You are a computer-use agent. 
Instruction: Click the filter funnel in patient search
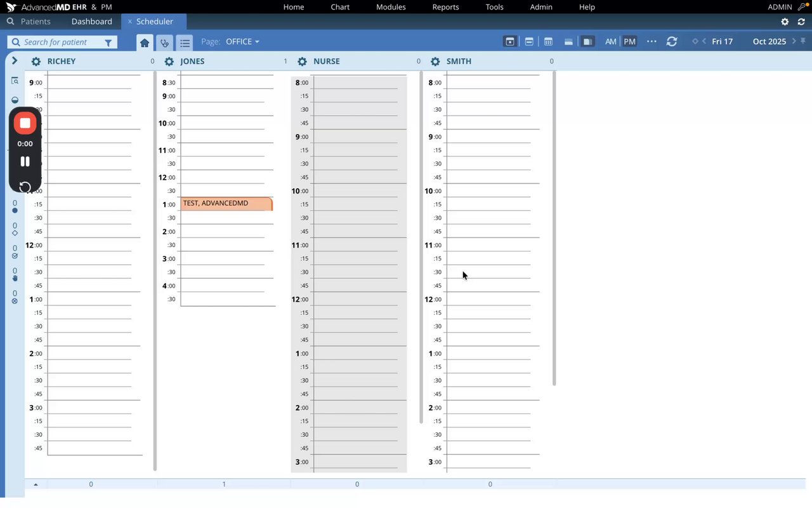pos(108,43)
